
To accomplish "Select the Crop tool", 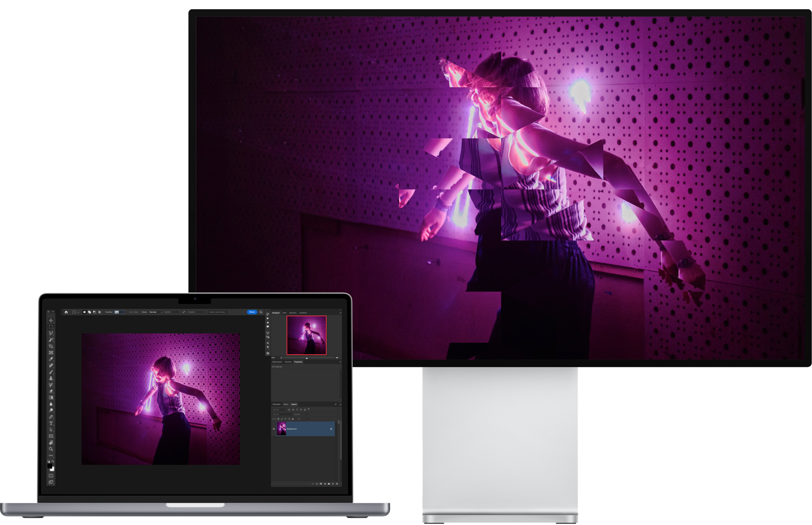I will 51,346.
